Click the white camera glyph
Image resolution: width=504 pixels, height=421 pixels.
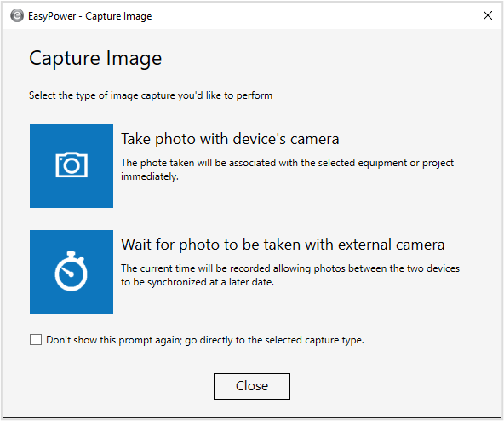pyautogui.click(x=72, y=164)
